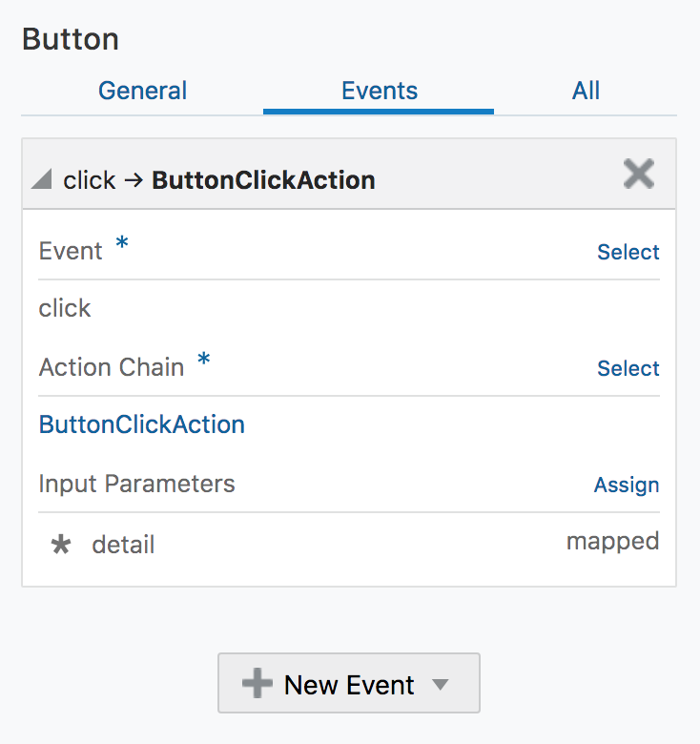Collapse the click event section triangle

pos(41,179)
